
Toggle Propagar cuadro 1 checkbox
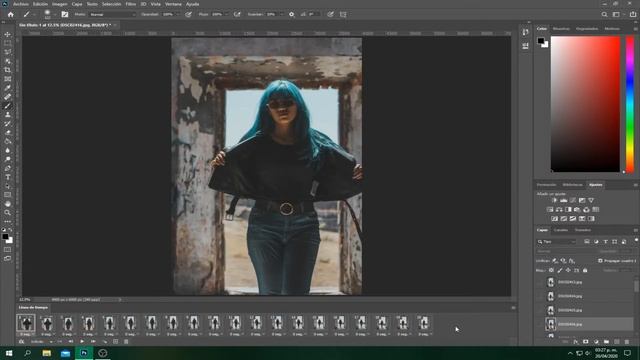click(600, 260)
